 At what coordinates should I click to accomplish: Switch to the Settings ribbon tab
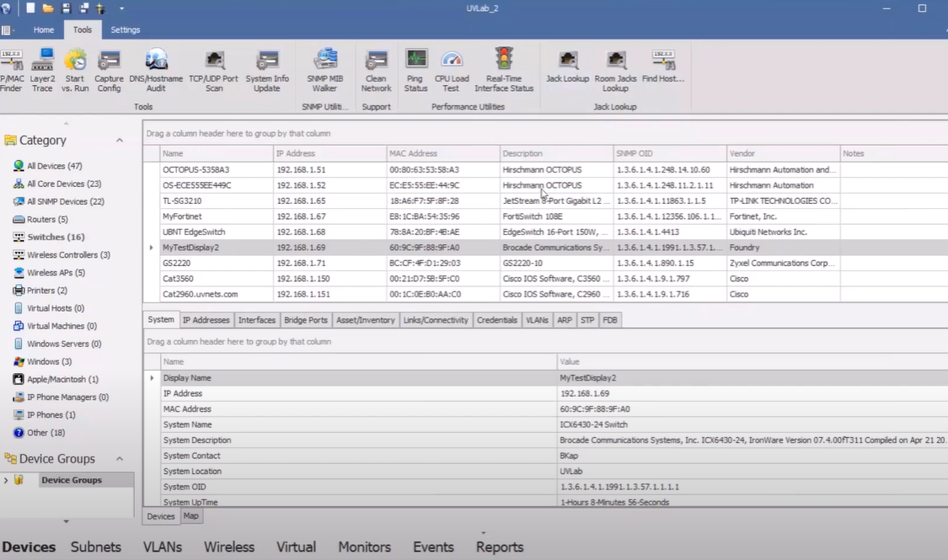tap(126, 29)
